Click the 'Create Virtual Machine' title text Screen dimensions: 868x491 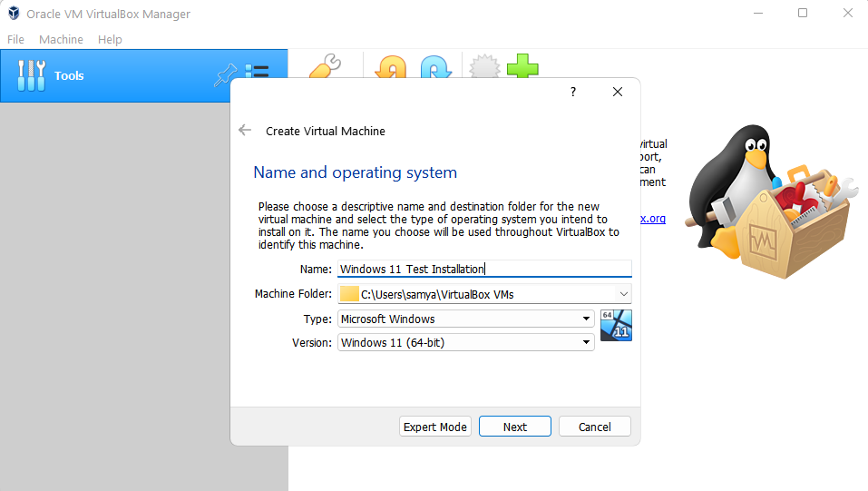click(326, 131)
